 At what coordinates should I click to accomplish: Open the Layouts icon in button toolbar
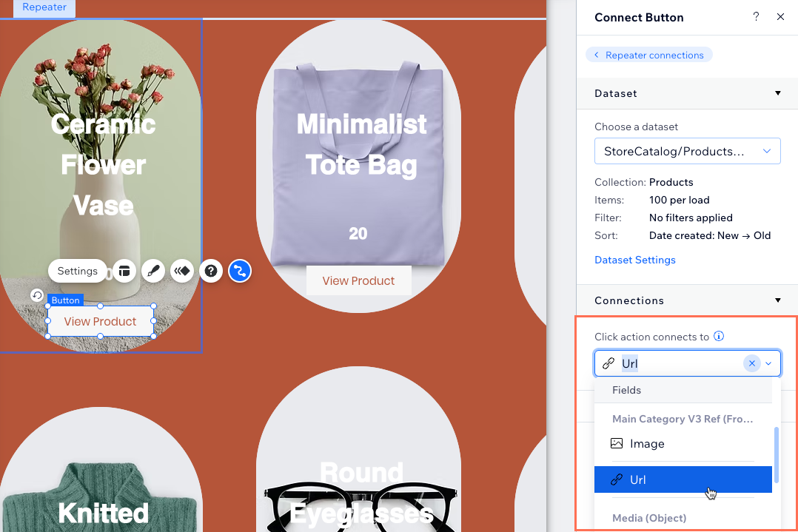124,271
